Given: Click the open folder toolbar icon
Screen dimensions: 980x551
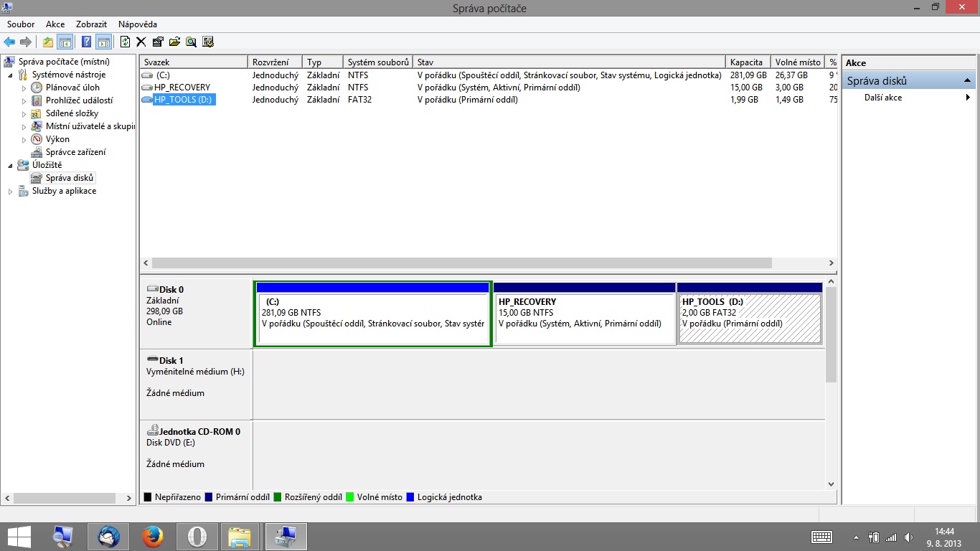Looking at the screenshot, I should pos(174,42).
